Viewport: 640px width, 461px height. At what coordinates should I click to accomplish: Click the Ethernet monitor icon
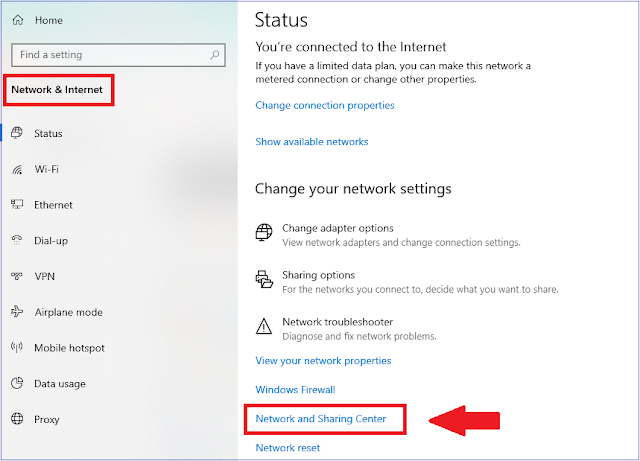[17, 205]
